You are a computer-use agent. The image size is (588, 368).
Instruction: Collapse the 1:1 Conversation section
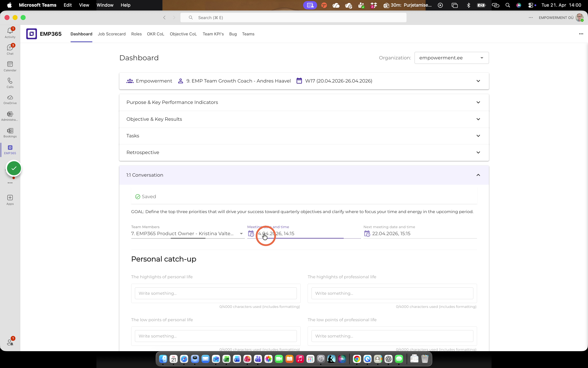304,175
